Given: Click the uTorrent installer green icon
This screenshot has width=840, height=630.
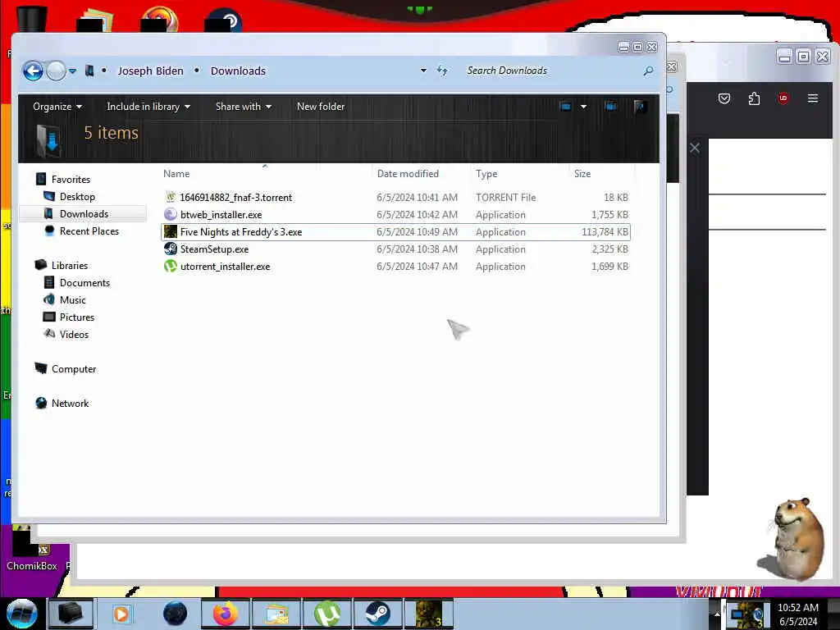Looking at the screenshot, I should [171, 266].
